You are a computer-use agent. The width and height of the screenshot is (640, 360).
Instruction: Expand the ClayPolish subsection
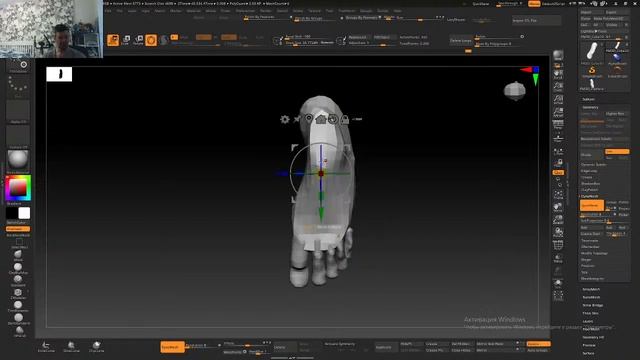point(589,190)
